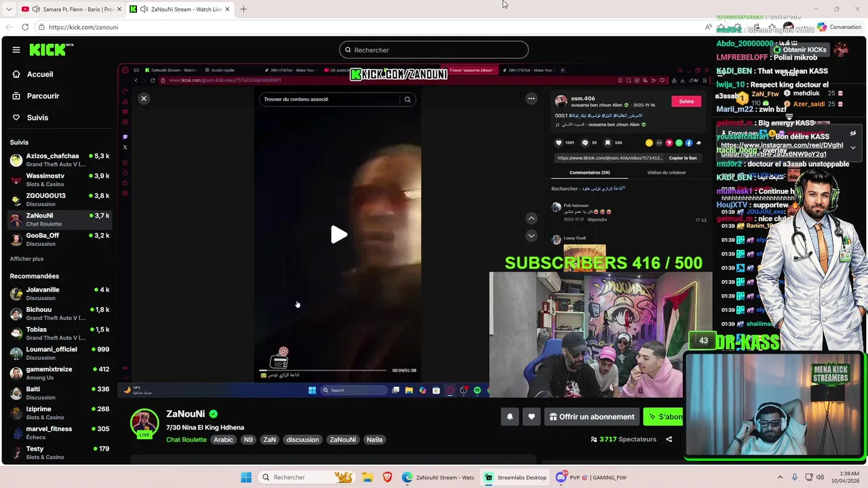Select the ZaNouNi Stream browser tab

pyautogui.click(x=180, y=9)
